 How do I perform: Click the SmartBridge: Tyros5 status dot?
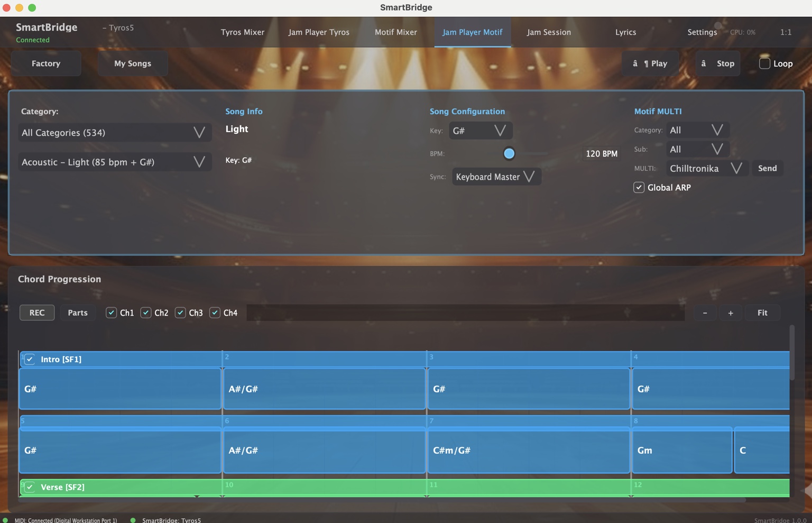click(x=134, y=520)
